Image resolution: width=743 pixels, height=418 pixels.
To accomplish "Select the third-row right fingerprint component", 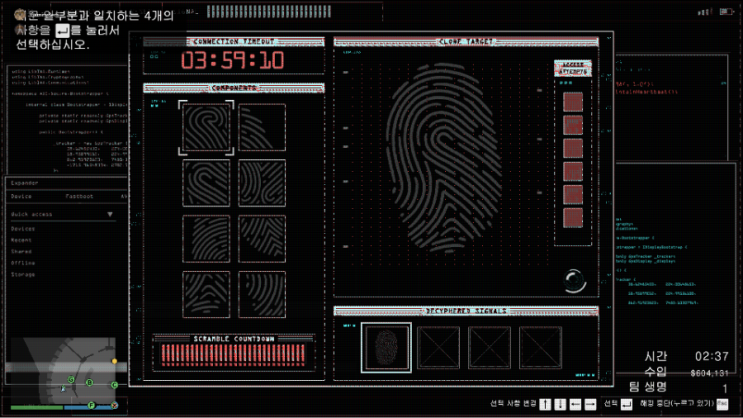I will (x=262, y=239).
